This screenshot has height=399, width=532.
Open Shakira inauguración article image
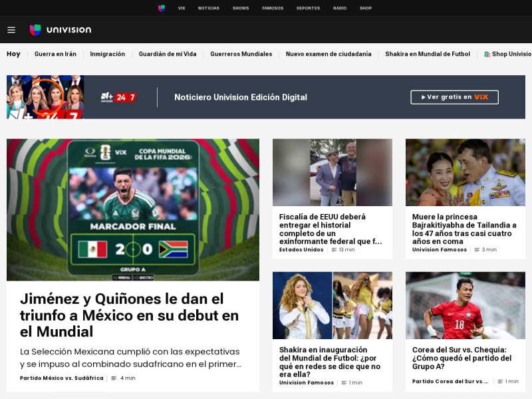point(332,305)
